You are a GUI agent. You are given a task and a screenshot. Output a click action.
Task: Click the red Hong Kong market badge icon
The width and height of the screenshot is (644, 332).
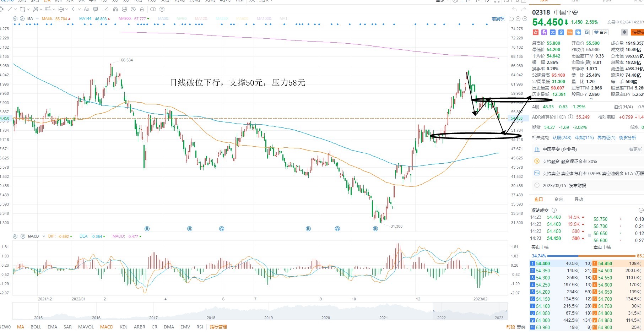coord(535,32)
